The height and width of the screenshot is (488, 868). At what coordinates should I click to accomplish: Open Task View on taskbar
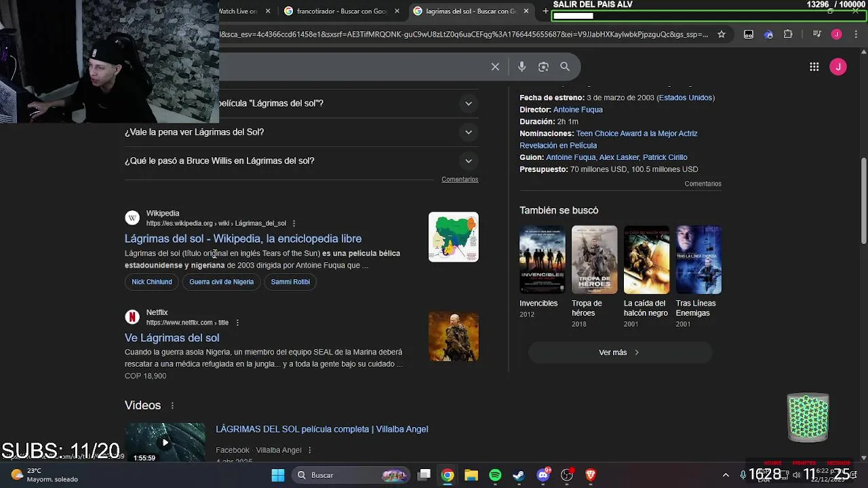pyautogui.click(x=425, y=475)
